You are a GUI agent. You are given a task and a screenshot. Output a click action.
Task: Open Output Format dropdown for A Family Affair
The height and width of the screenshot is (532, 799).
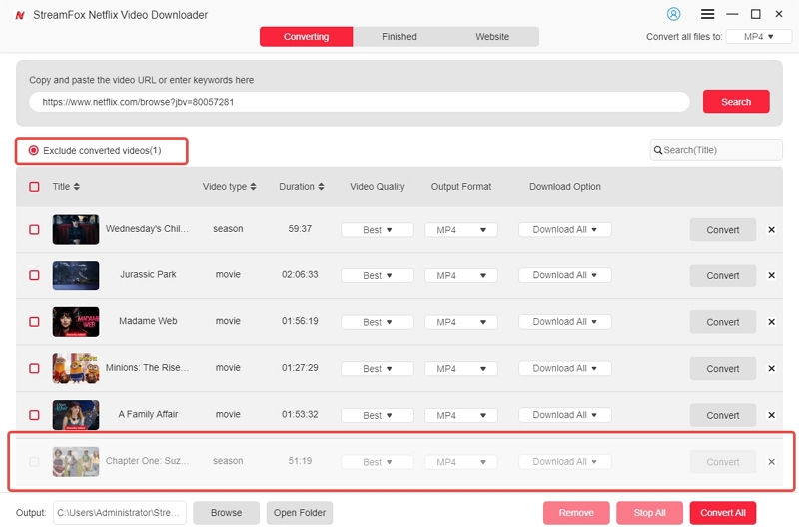(x=461, y=415)
